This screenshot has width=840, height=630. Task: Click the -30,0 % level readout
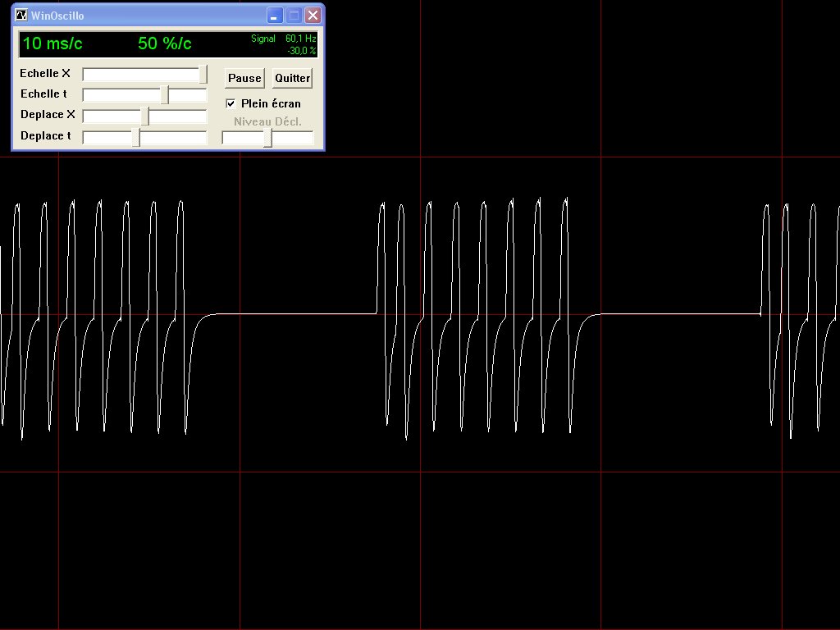pyautogui.click(x=302, y=51)
